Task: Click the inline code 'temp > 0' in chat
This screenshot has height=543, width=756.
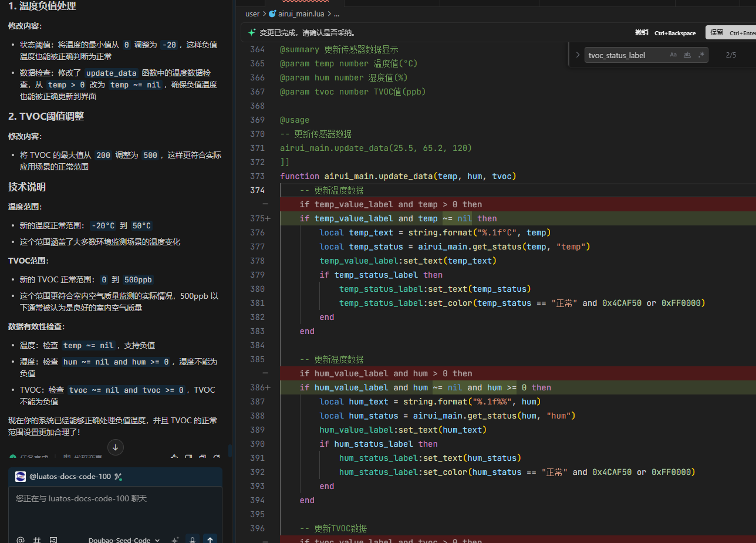Action: tap(66, 85)
